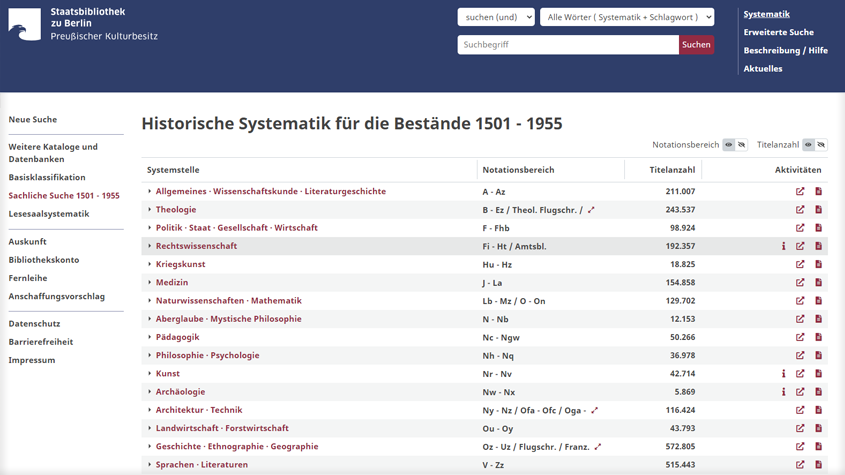The image size is (845, 475).
Task: Expand notation range icon in Geschichte row
Action: click(x=598, y=447)
